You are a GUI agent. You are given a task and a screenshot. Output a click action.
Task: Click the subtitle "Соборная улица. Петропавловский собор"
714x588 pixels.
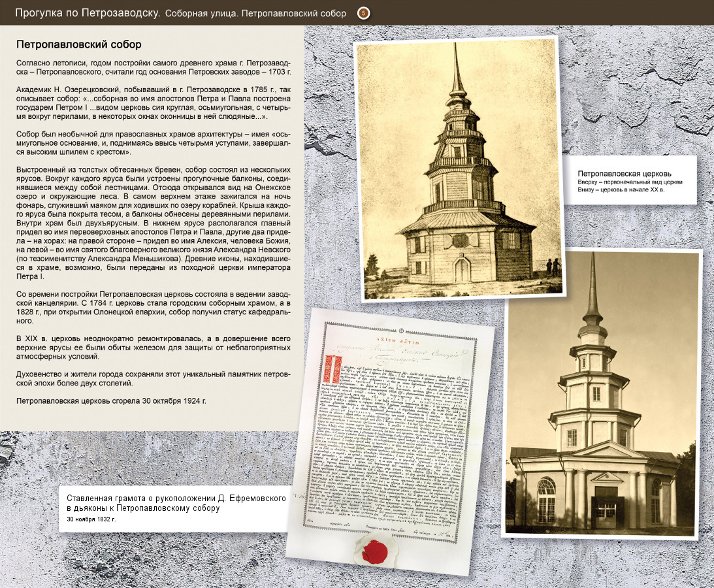click(x=255, y=14)
